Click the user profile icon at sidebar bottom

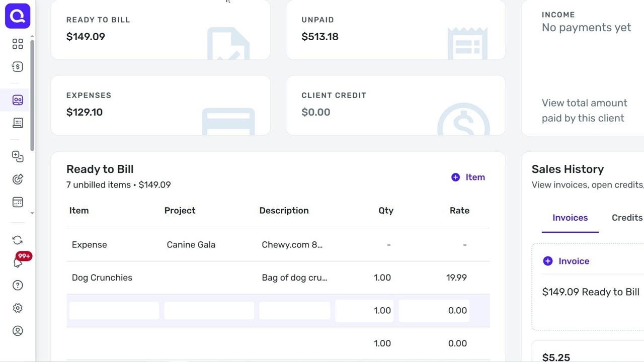point(18,331)
